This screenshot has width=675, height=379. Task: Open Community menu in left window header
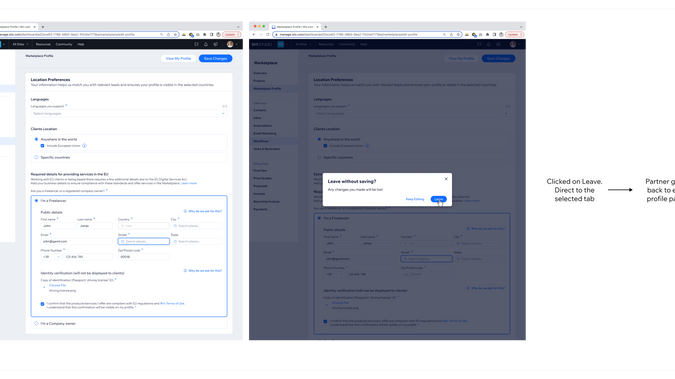click(x=64, y=44)
